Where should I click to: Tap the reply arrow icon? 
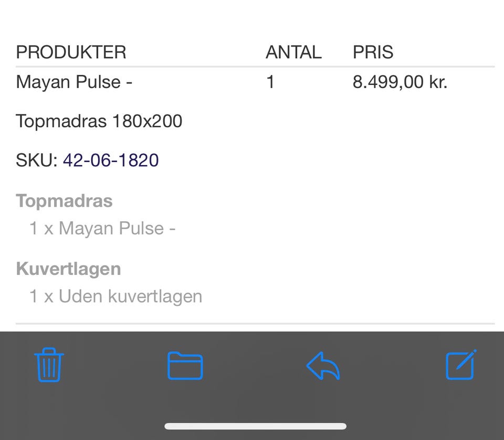point(323,366)
